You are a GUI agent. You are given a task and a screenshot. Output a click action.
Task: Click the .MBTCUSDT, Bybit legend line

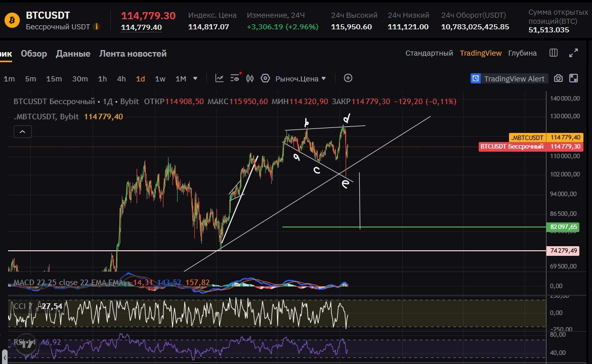tap(68, 117)
